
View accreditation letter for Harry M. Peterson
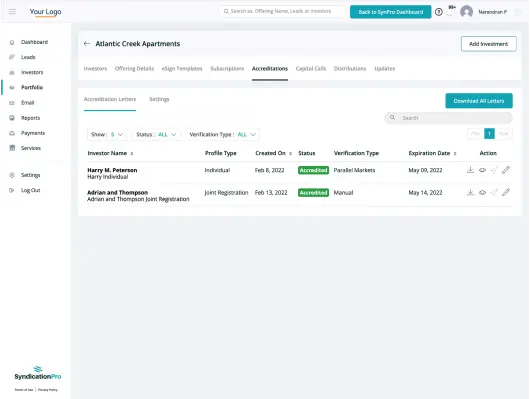(x=482, y=170)
